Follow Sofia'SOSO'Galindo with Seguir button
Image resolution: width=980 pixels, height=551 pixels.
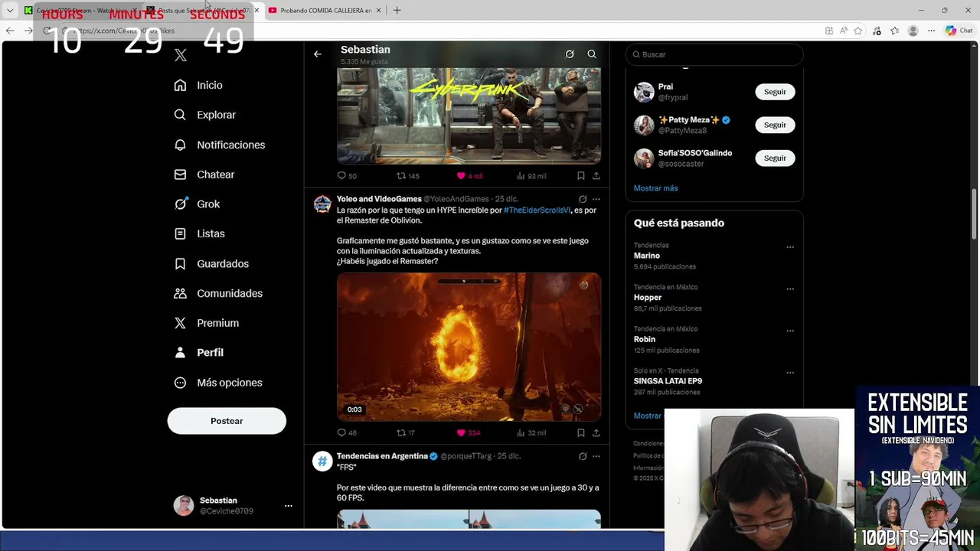pos(775,158)
